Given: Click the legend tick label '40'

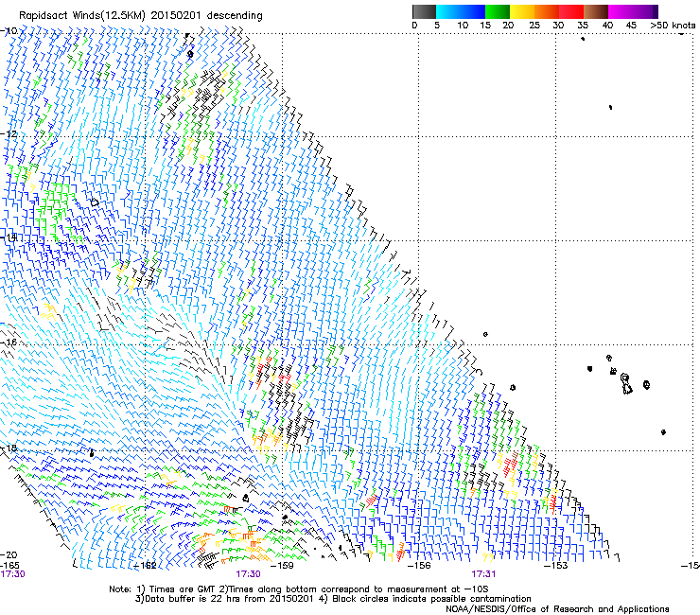Looking at the screenshot, I should point(607,26).
